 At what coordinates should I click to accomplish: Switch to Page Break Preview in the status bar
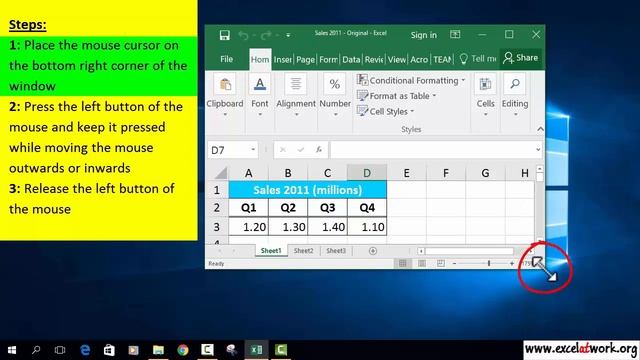441,264
